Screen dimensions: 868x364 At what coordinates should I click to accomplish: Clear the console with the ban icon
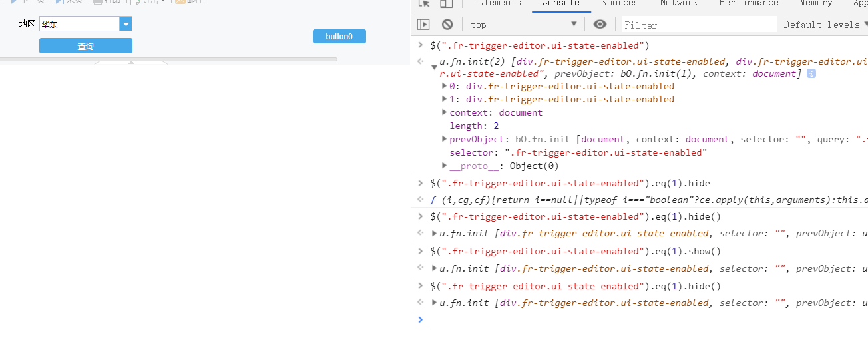447,25
